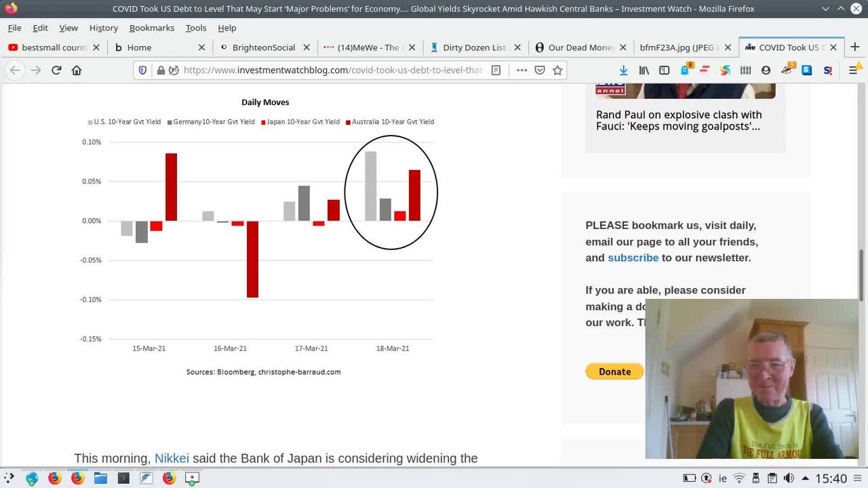Image resolution: width=868 pixels, height=488 pixels.
Task: Save page to Pocket
Action: 540,70
